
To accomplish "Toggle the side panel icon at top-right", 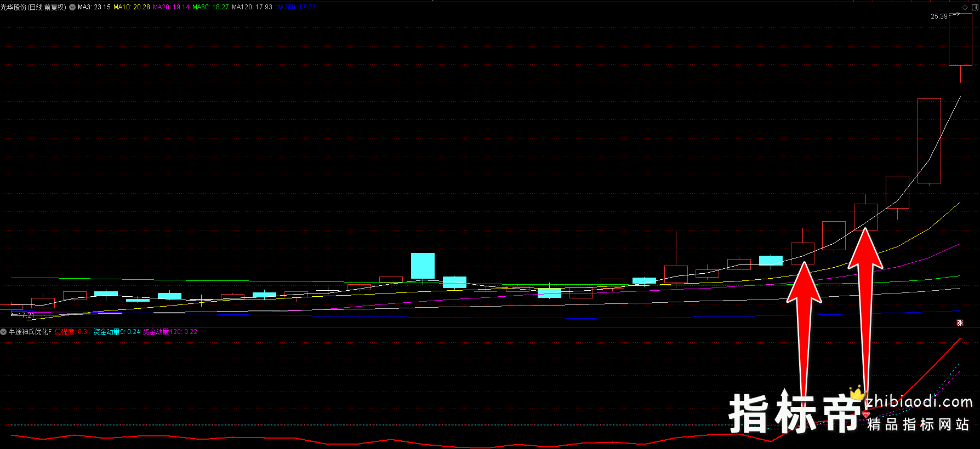I will click(974, 7).
